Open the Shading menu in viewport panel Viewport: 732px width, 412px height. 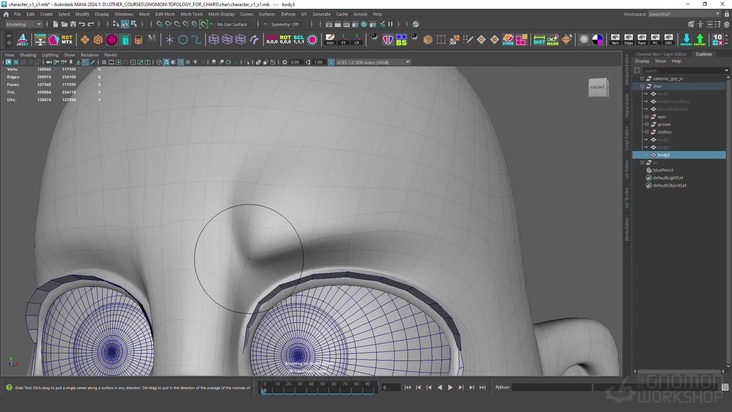pos(28,54)
